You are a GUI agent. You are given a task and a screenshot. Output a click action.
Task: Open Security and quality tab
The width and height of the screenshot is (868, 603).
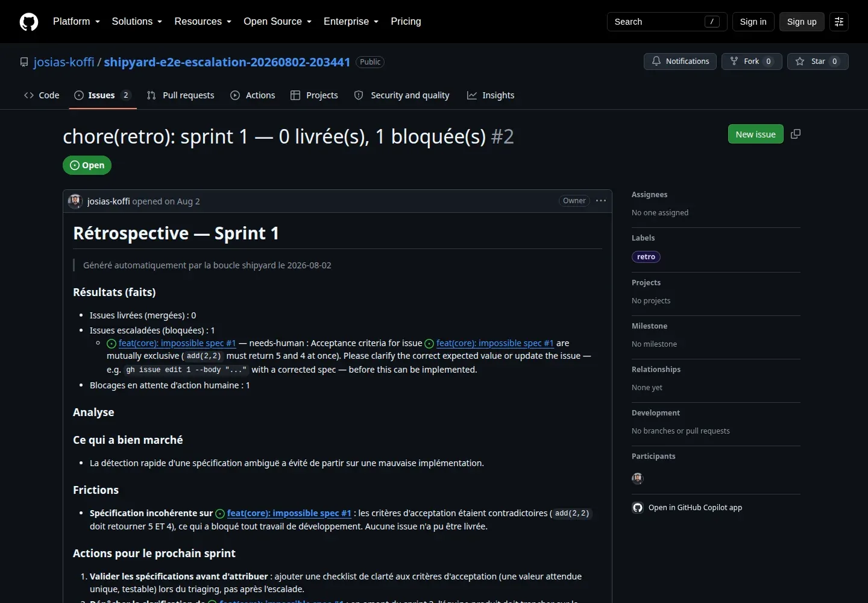(402, 95)
